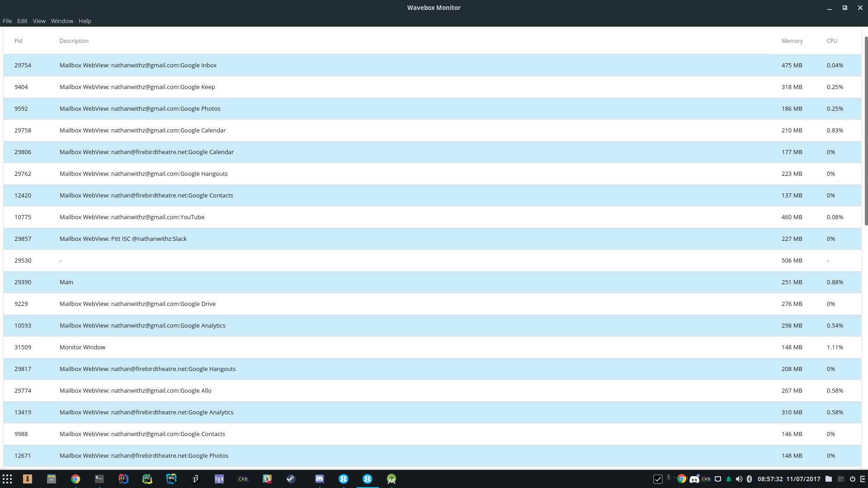
Task: Toggle notifications via the bell icon
Action: point(729,479)
